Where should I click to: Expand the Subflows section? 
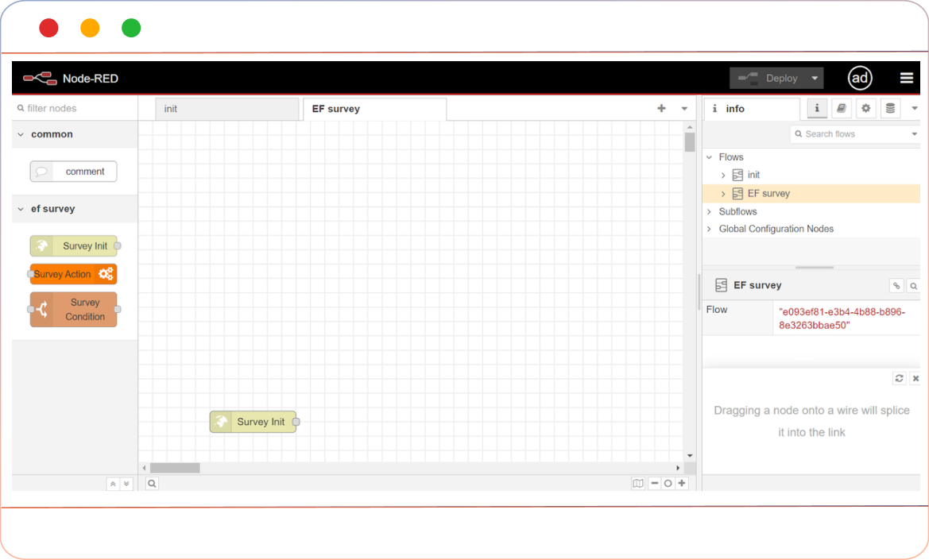point(709,211)
